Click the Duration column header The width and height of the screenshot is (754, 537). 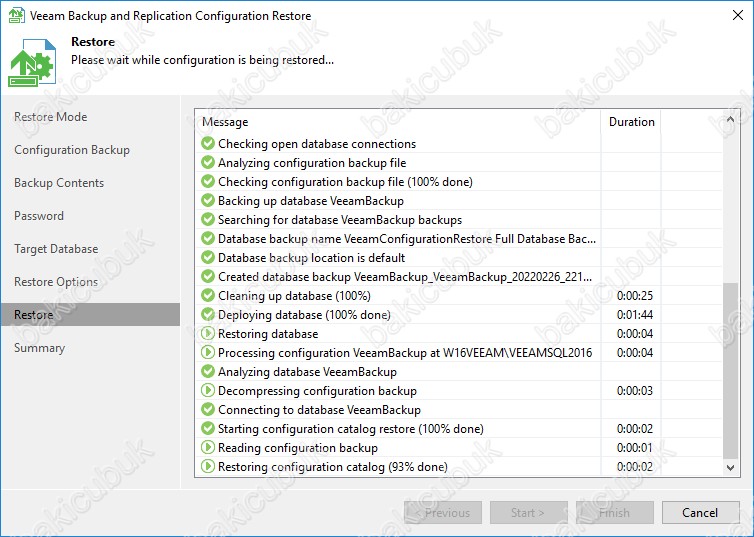click(x=631, y=122)
